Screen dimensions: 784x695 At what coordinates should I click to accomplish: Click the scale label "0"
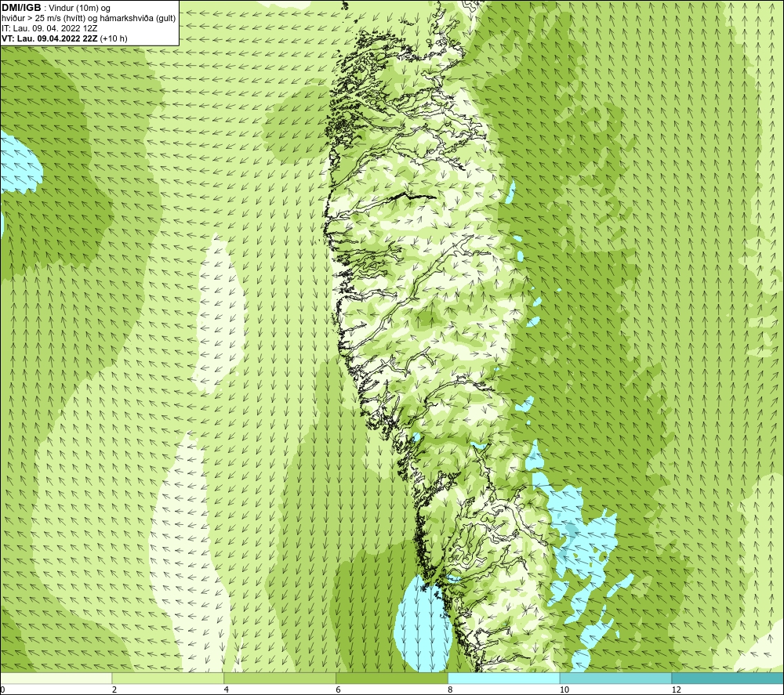3,690
